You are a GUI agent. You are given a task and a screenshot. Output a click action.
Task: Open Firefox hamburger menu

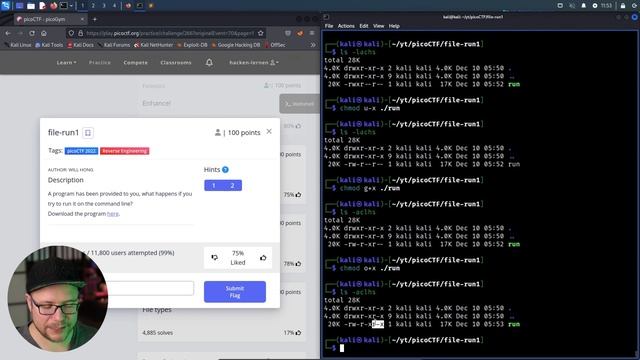click(x=312, y=33)
